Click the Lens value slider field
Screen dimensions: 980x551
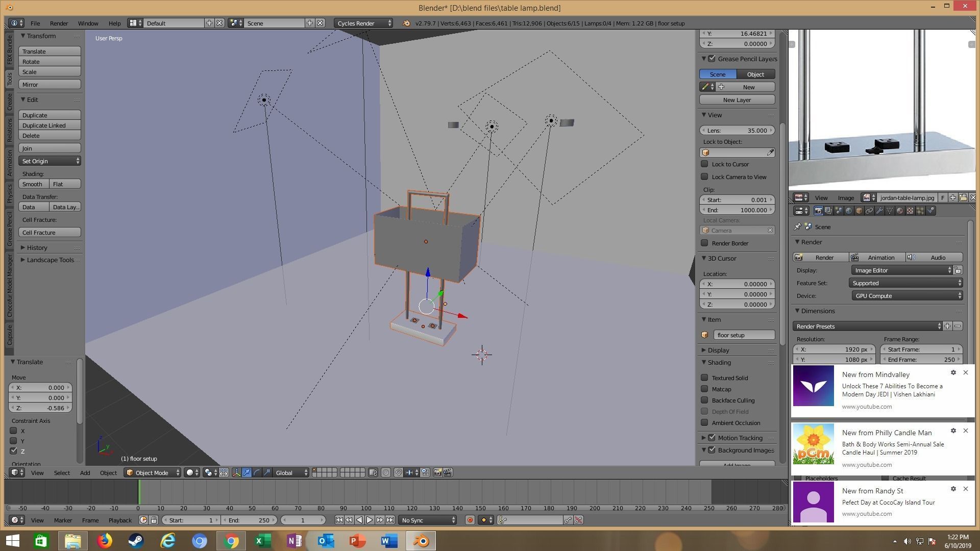coord(737,130)
